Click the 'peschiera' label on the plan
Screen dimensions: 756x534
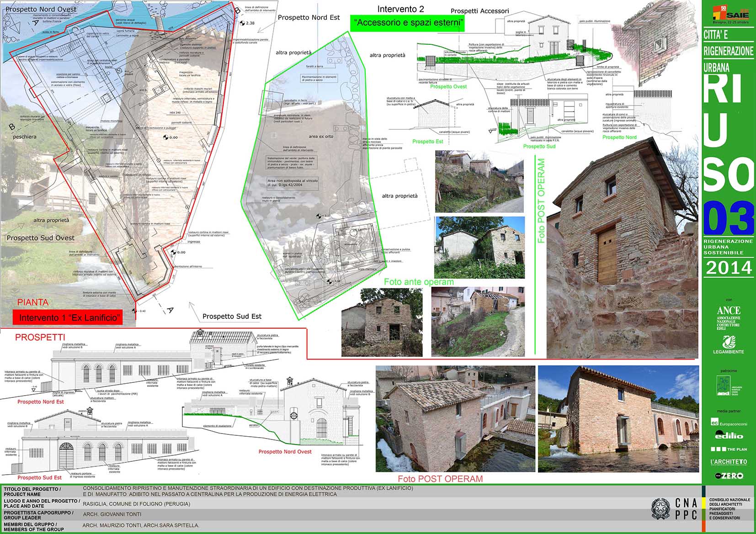pyautogui.click(x=25, y=137)
